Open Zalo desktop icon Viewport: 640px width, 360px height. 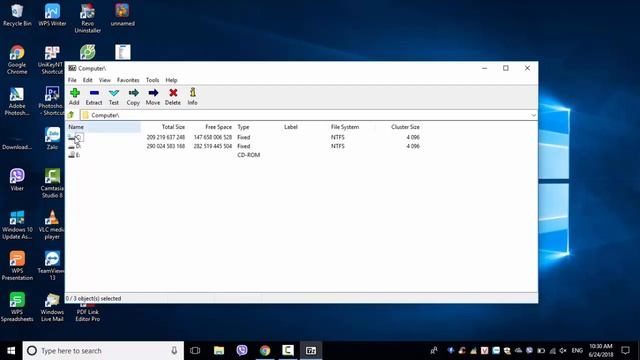tap(52, 139)
